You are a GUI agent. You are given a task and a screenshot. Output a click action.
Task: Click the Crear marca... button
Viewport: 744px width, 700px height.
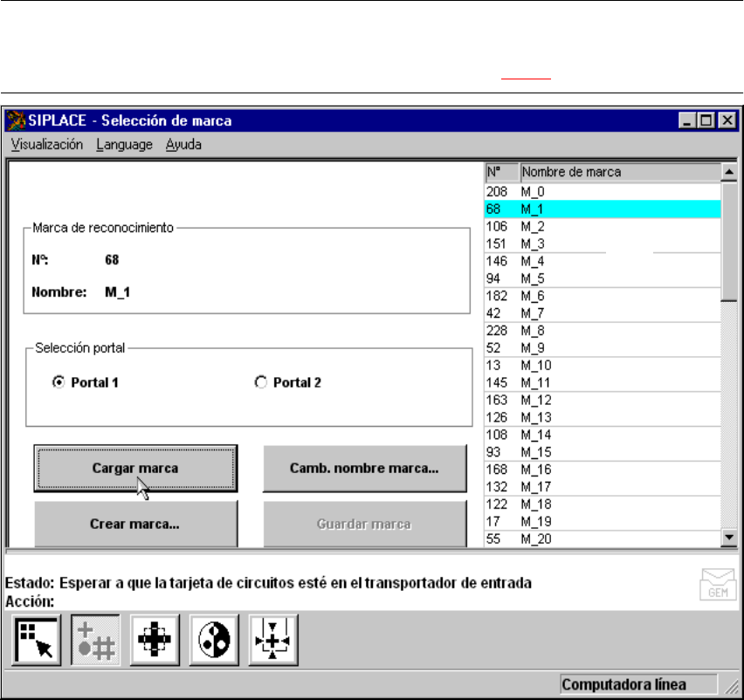coord(135,524)
